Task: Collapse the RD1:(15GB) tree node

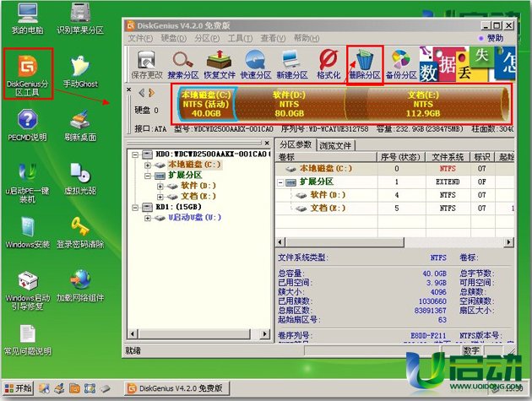Action: coord(135,208)
